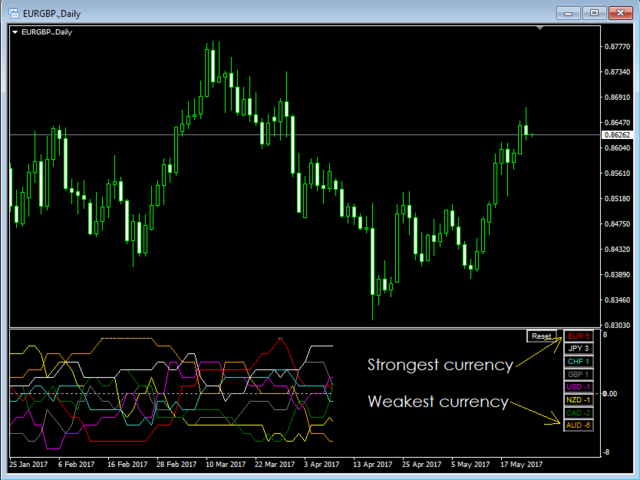Click the 0.85180 price scale label
The image size is (640, 480).
pos(617,198)
